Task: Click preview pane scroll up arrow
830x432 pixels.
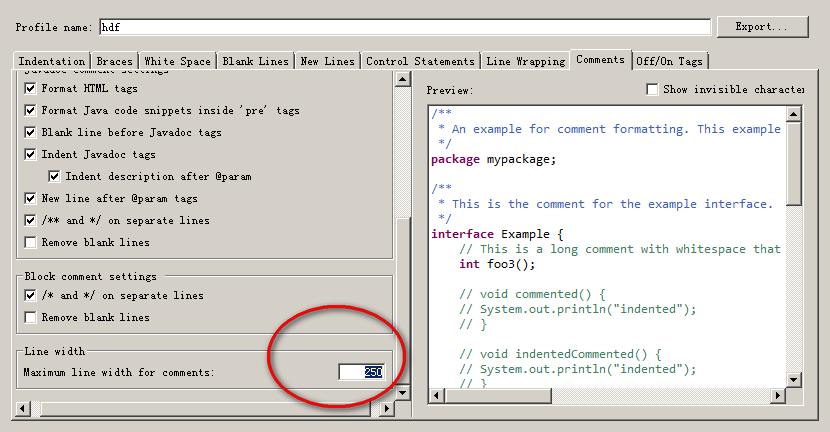Action: 794,111
